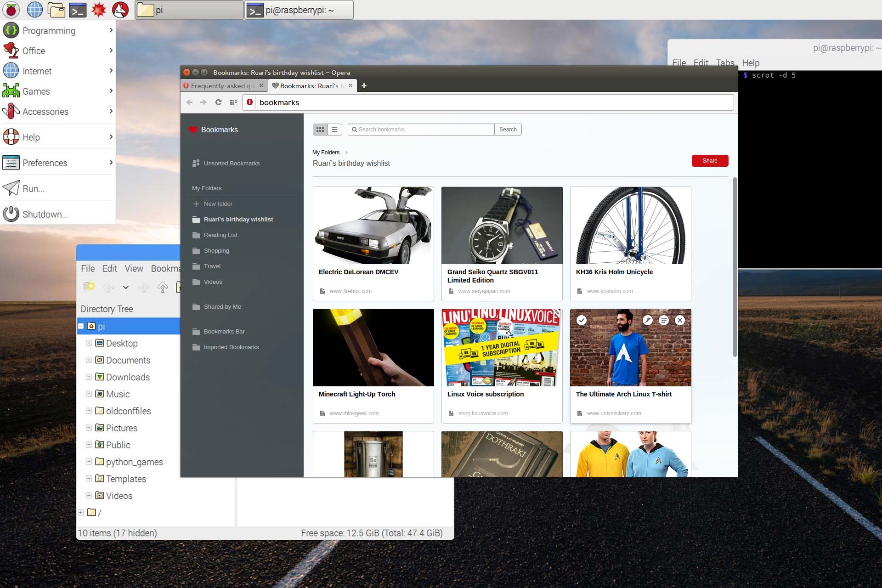Expand the Documents folder in Directory Tree
Viewport: 882px width, 588px height.
89,360
